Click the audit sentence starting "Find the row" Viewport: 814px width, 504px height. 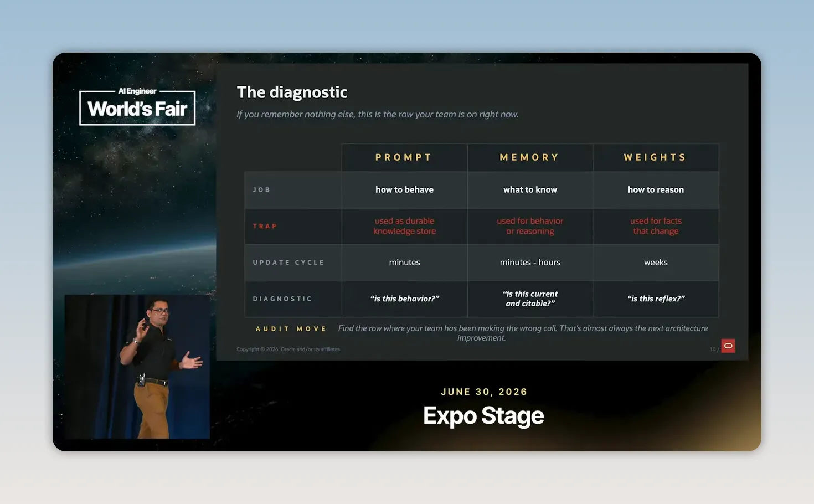[523, 333]
